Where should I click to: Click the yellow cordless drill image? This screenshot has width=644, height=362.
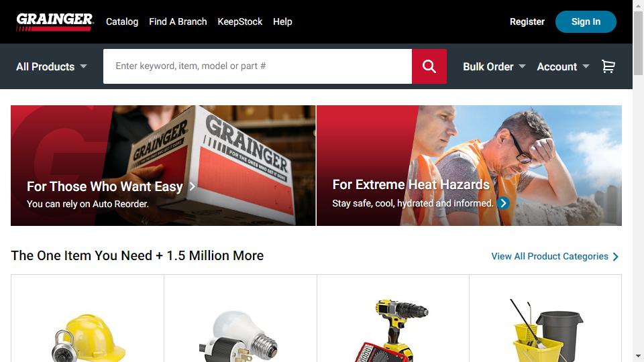click(392, 330)
